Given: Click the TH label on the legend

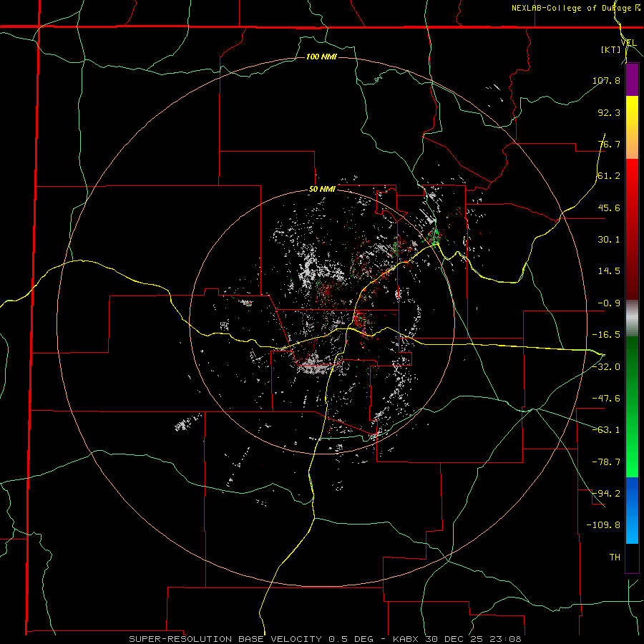Looking at the screenshot, I should click(x=615, y=557).
